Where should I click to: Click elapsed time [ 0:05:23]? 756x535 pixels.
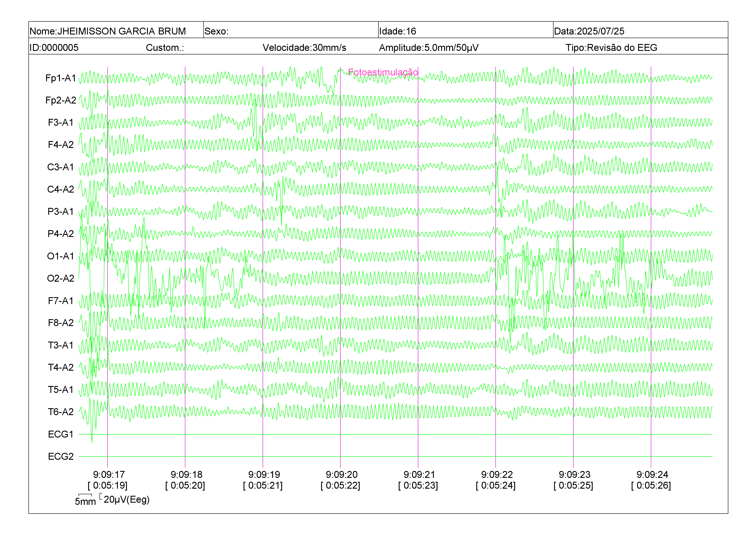[x=418, y=485]
